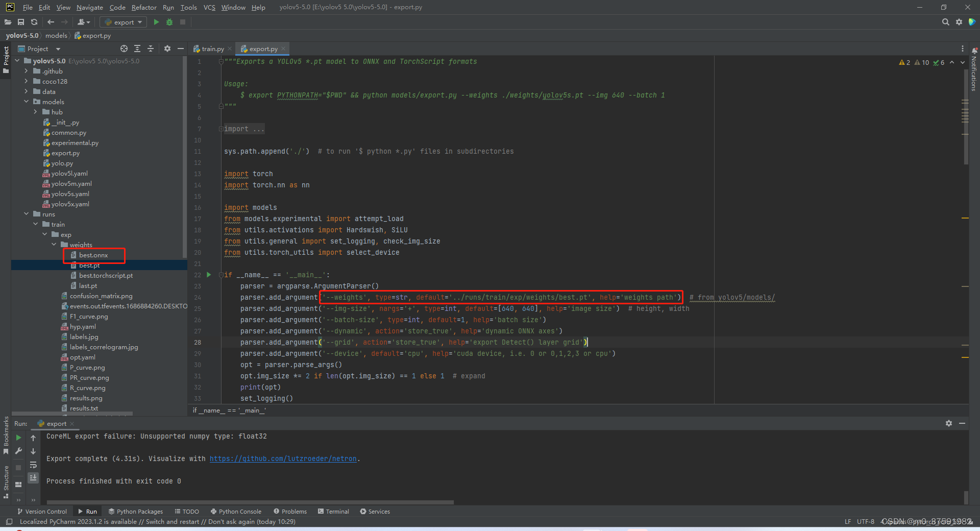Click the up arrow in Run panel
The image size is (980, 531).
pyautogui.click(x=33, y=438)
